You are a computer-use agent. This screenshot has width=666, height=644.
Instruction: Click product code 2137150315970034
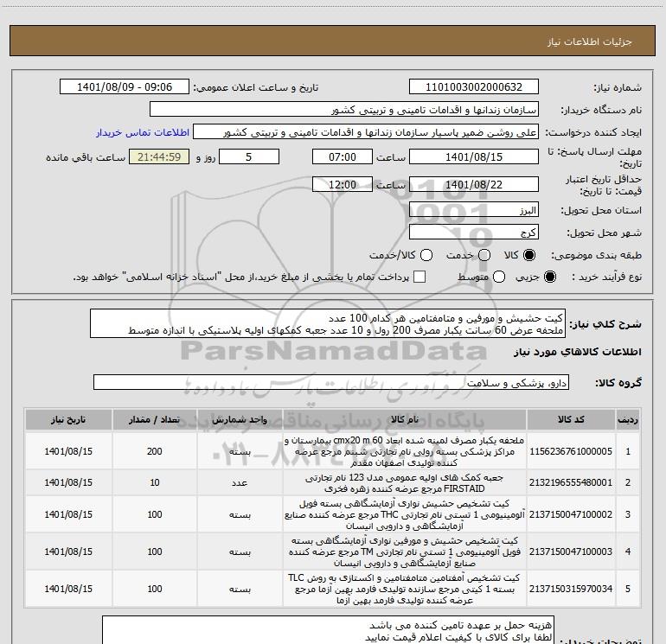[x=571, y=589]
